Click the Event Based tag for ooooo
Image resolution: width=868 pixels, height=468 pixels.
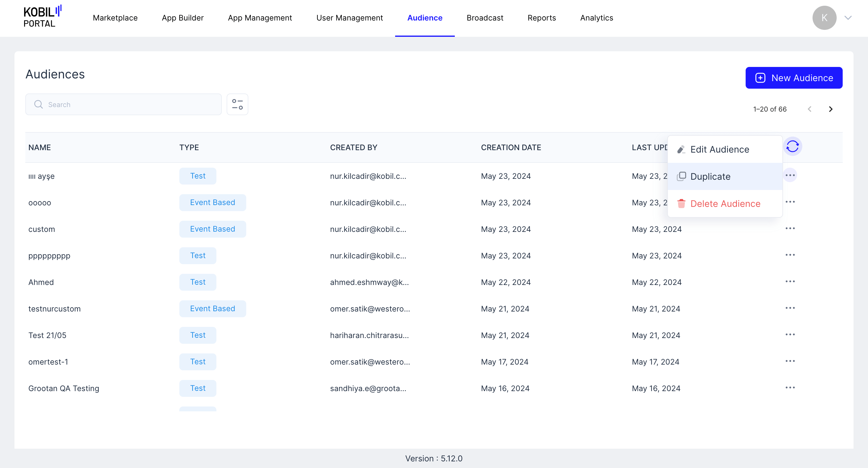[x=212, y=203]
